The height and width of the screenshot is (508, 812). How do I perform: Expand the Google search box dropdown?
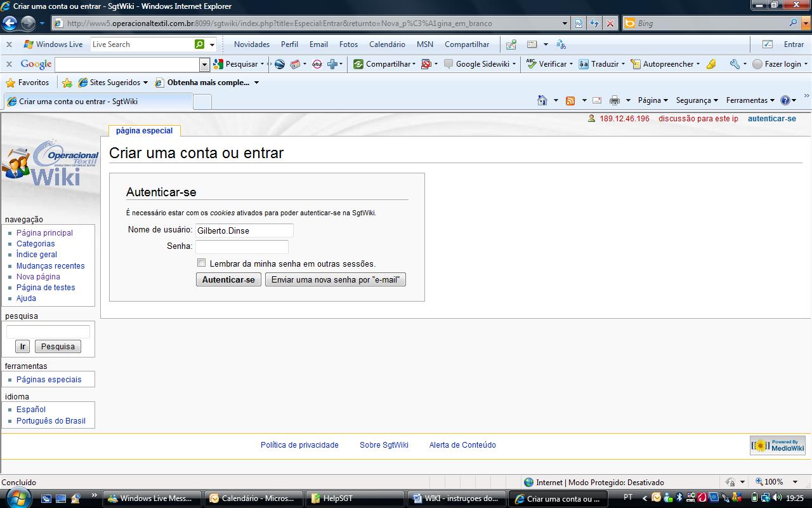204,64
